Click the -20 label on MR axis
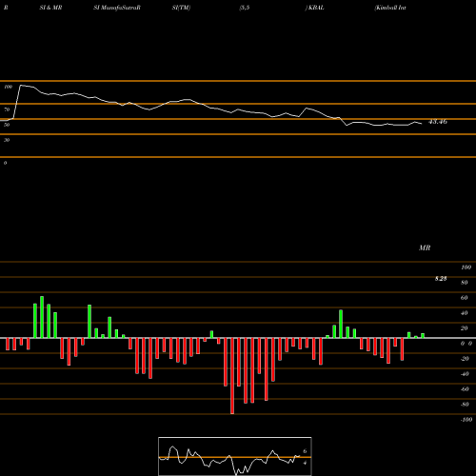The image size is (476, 476). point(465,359)
